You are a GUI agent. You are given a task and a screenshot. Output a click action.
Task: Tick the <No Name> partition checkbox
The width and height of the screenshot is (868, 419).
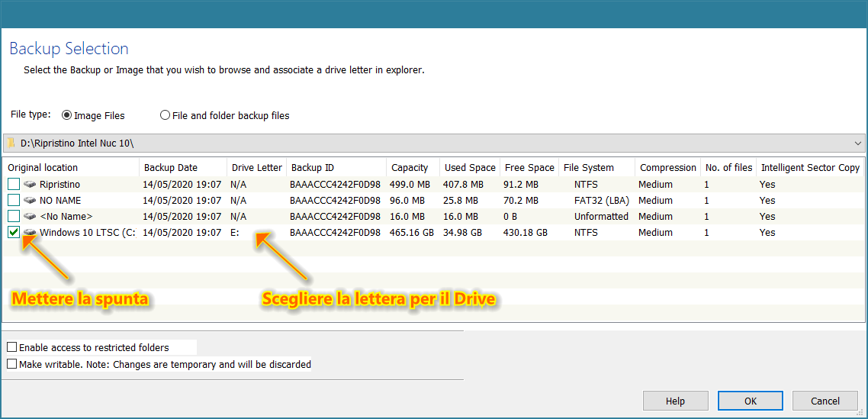click(14, 216)
